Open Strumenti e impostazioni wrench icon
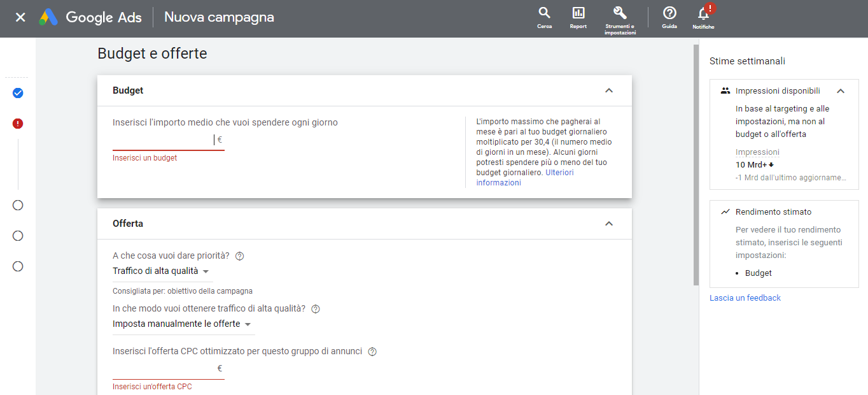The width and height of the screenshot is (868, 395). (x=620, y=13)
